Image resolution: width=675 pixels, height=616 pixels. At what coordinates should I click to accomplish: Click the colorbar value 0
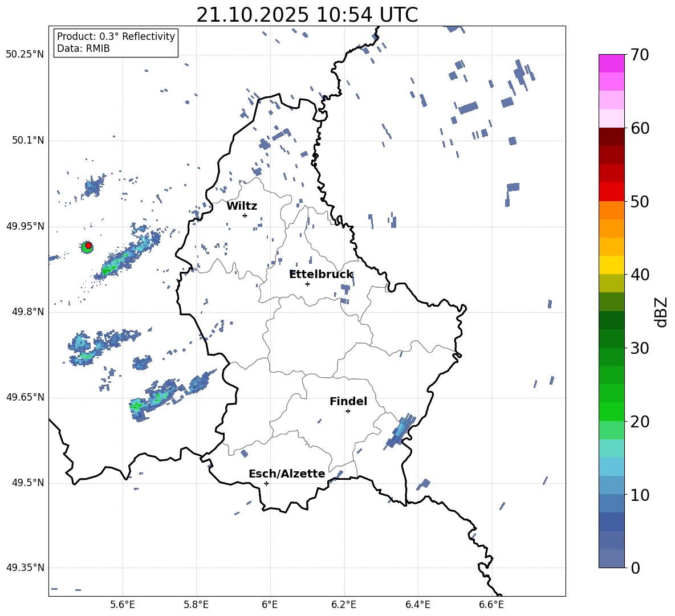636,568
